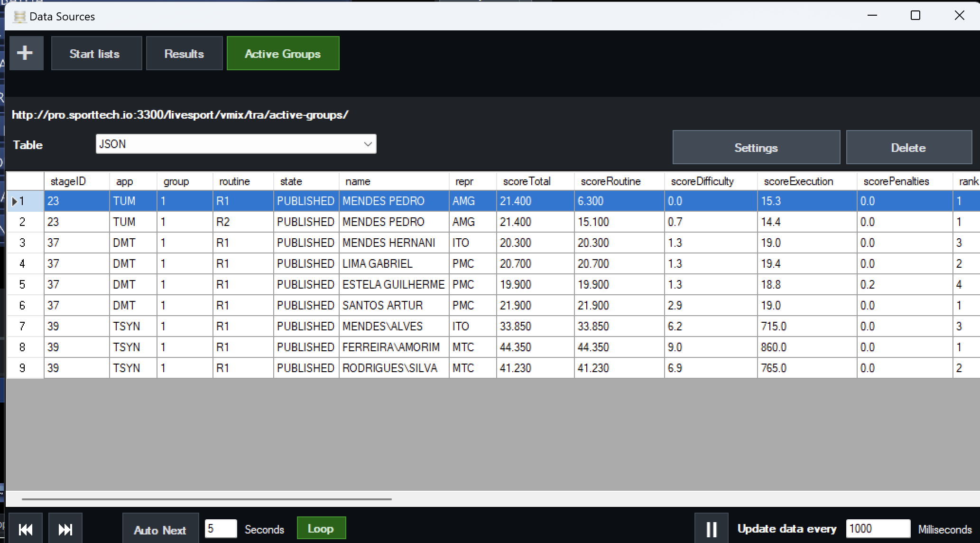This screenshot has height=543, width=980.
Task: Focus the update interval milliseconds field
Action: pyautogui.click(x=878, y=529)
